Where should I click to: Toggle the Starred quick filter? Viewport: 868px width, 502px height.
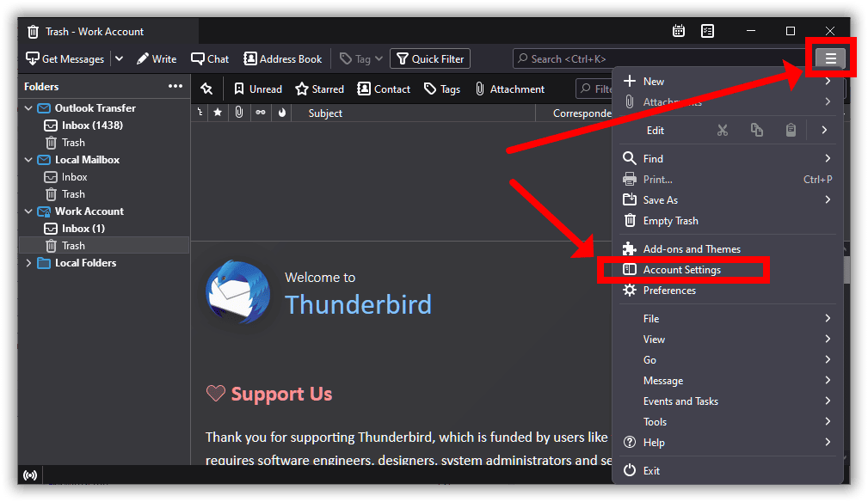coord(319,89)
